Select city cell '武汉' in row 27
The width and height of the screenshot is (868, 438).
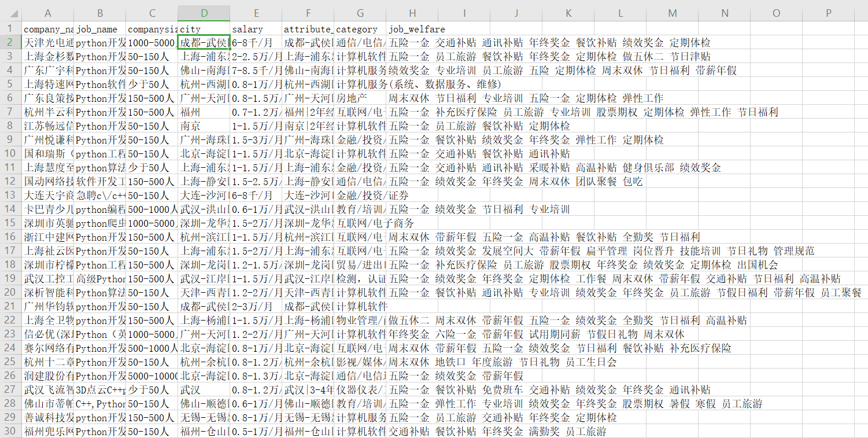pos(204,390)
